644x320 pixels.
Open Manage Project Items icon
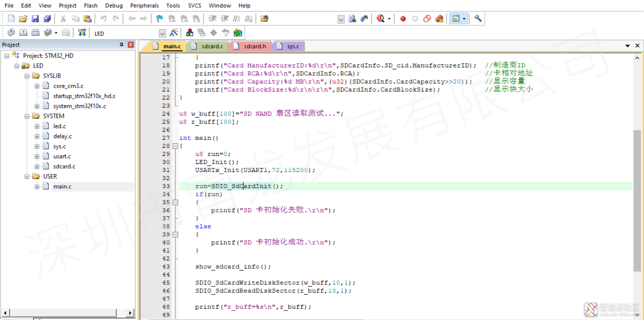pyautogui.click(x=190, y=33)
